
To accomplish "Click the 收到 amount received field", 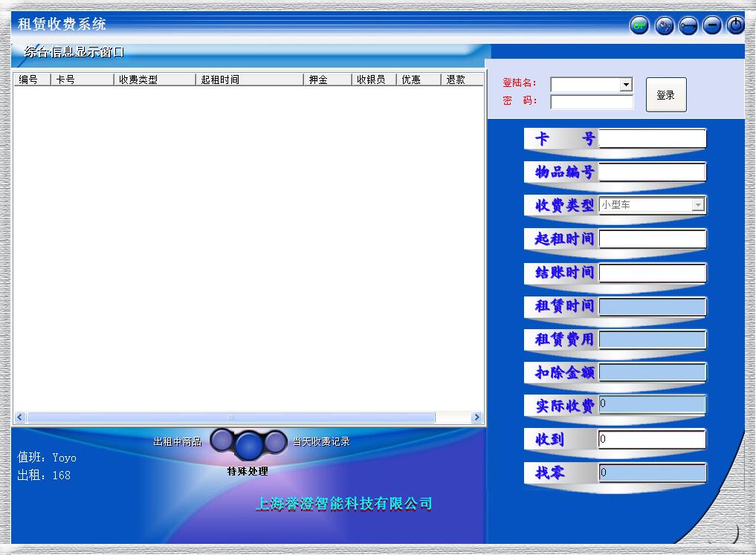I will pyautogui.click(x=653, y=439).
